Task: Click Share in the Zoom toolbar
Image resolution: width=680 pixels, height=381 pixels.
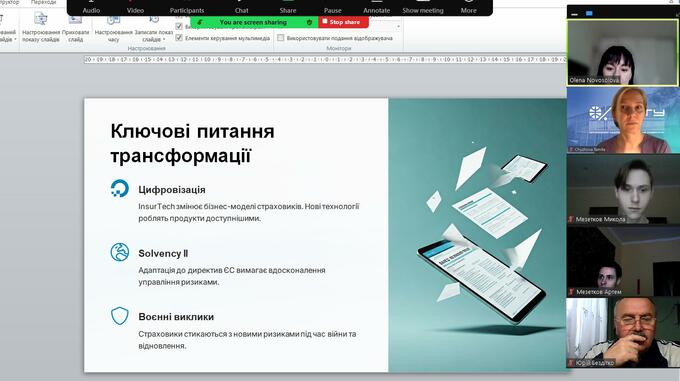Action: [288, 8]
